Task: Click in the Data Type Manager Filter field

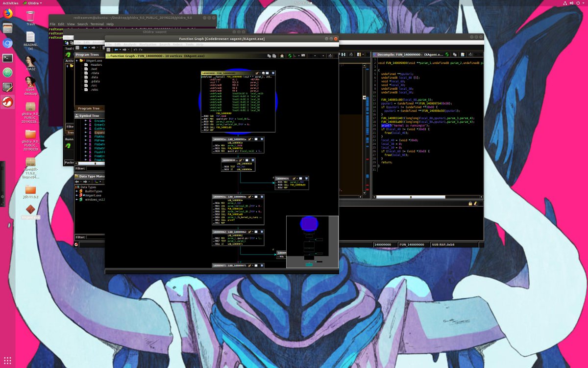Action: [x=97, y=237]
